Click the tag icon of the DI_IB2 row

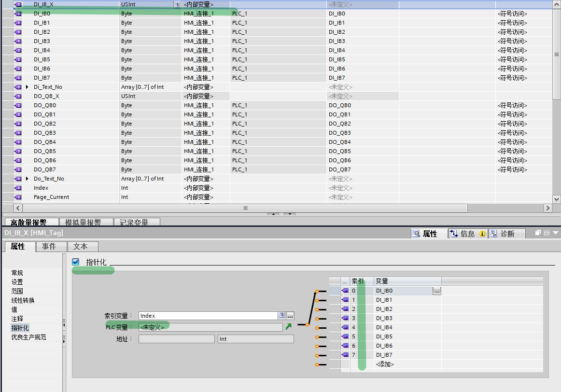[18, 32]
